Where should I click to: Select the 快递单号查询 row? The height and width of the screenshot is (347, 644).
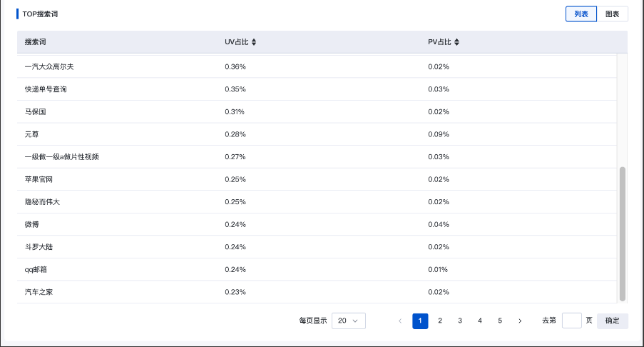(x=46, y=89)
